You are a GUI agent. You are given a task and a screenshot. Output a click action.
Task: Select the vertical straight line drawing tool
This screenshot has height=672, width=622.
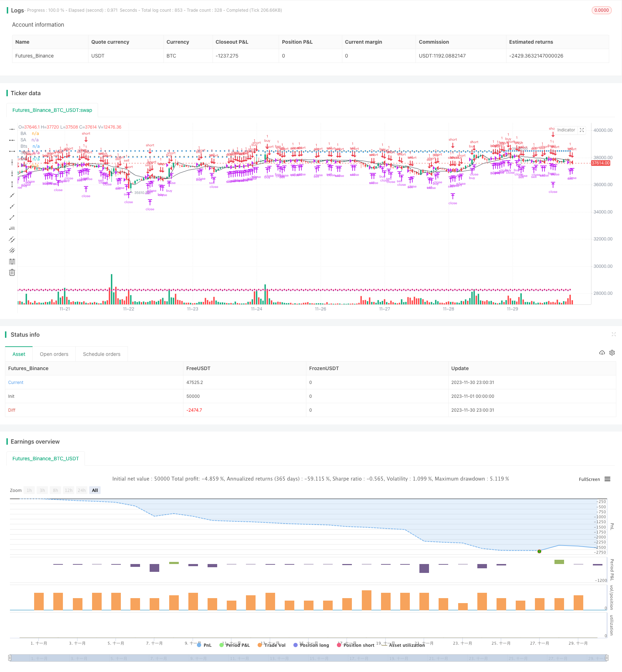tap(12, 162)
